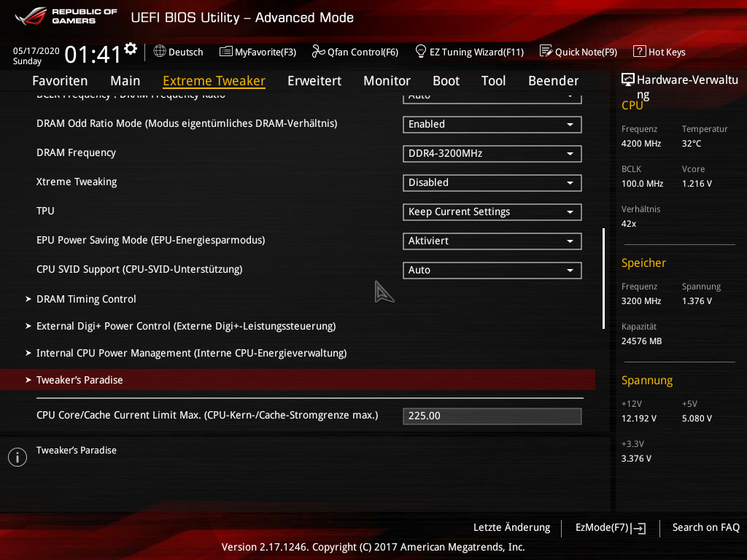Click the +3.3V value 3.376 V
The width and height of the screenshot is (747, 560).
tap(636, 458)
